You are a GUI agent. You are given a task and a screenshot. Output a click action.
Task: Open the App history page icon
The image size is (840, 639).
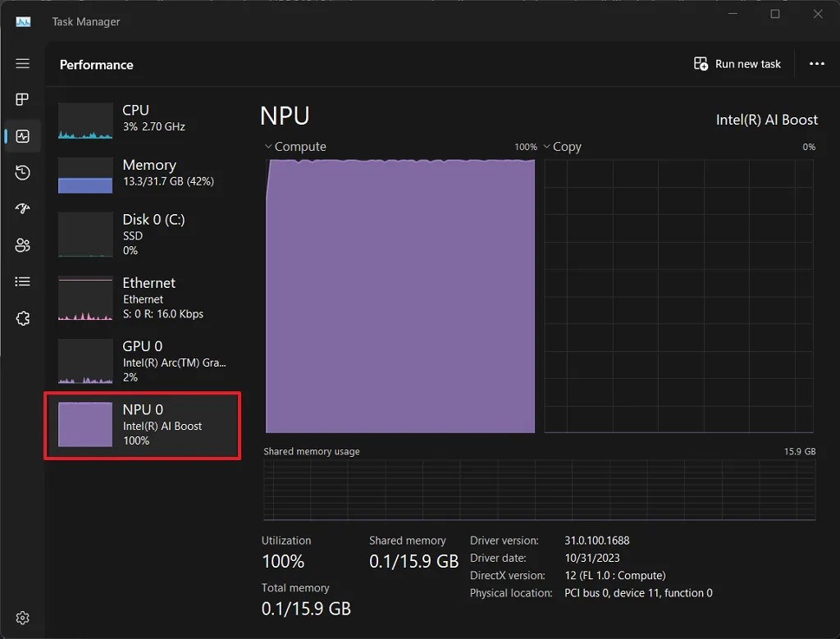22,172
